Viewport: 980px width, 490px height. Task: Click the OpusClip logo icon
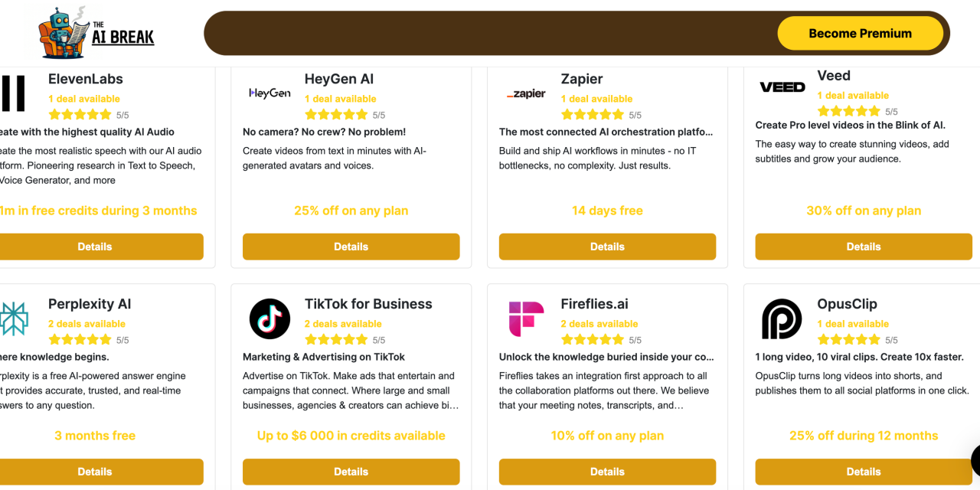pyautogui.click(x=782, y=318)
